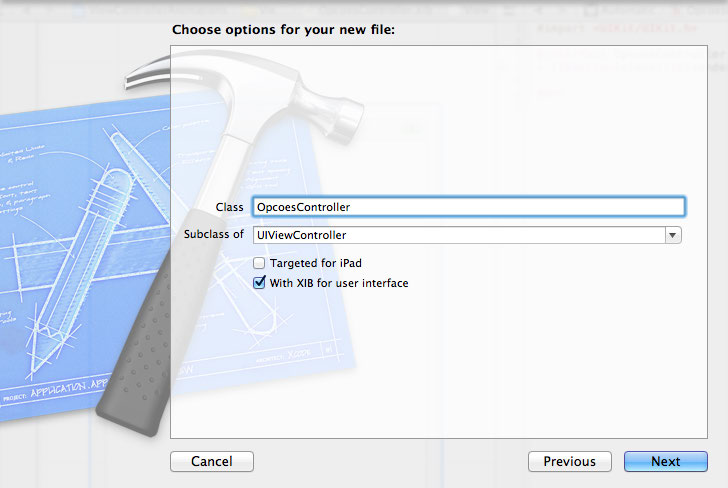Expand the Subclass of dropdown arrow
This screenshot has height=488, width=728.
tap(673, 235)
